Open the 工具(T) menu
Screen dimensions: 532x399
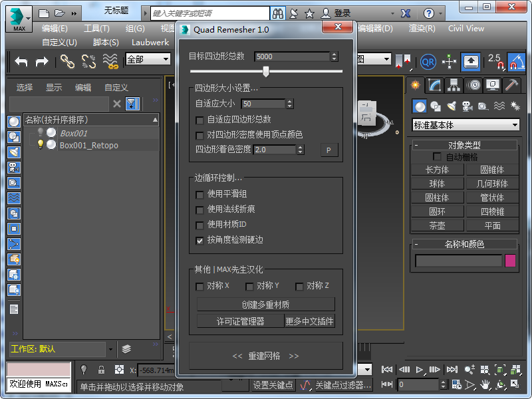click(96, 29)
